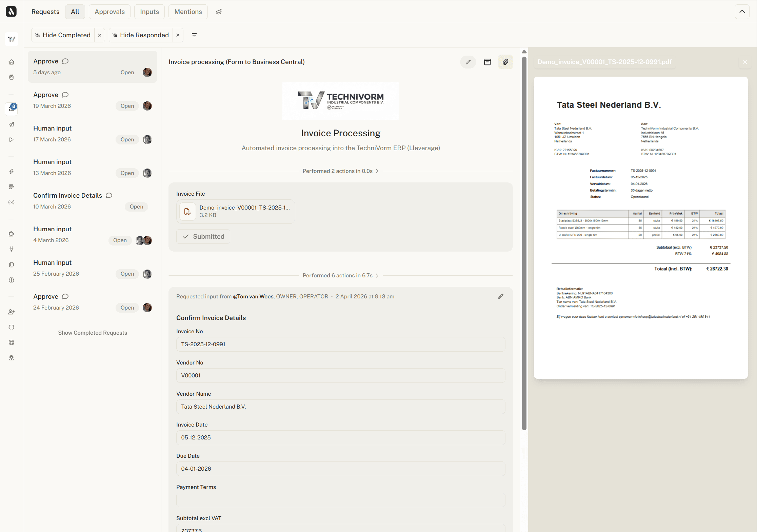Open the filter options icon
The image size is (757, 532).
click(194, 35)
